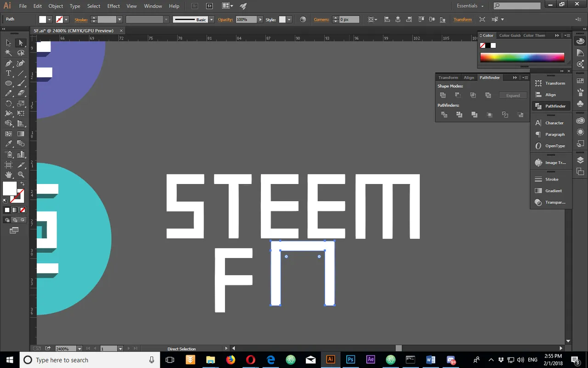Viewport: 588px width, 368px height.
Task: Click the Intersect shape mode icon
Action: (x=473, y=95)
